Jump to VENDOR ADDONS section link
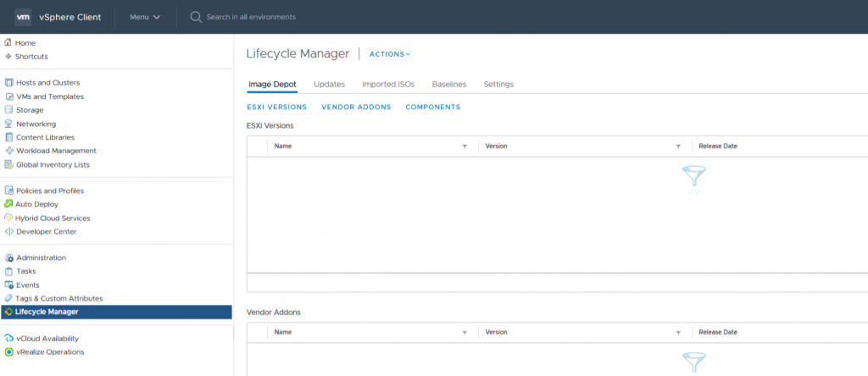The height and width of the screenshot is (376, 868). [357, 108]
